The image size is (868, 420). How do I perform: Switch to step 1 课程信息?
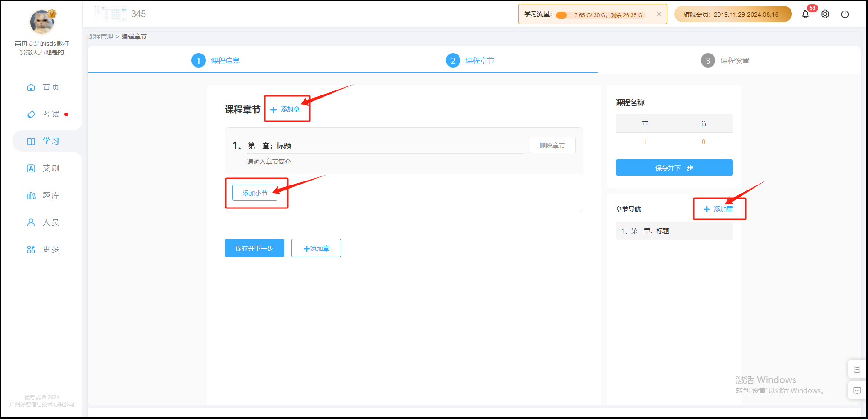tap(216, 60)
